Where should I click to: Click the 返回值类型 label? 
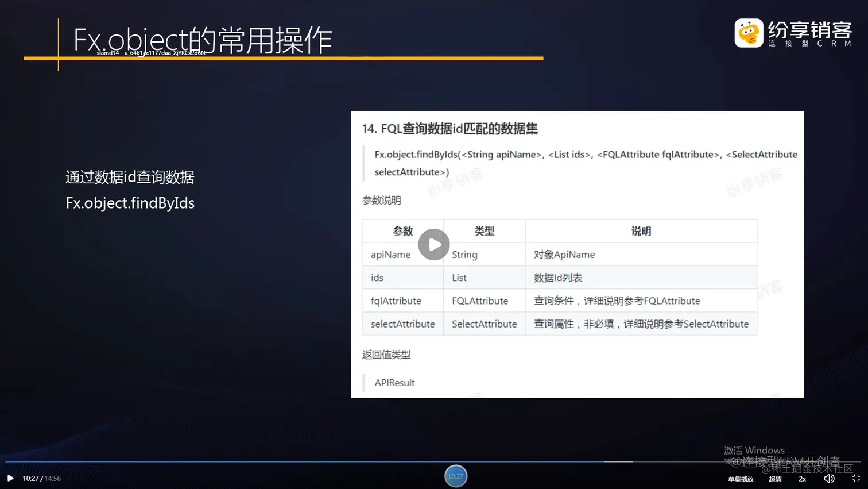(386, 355)
